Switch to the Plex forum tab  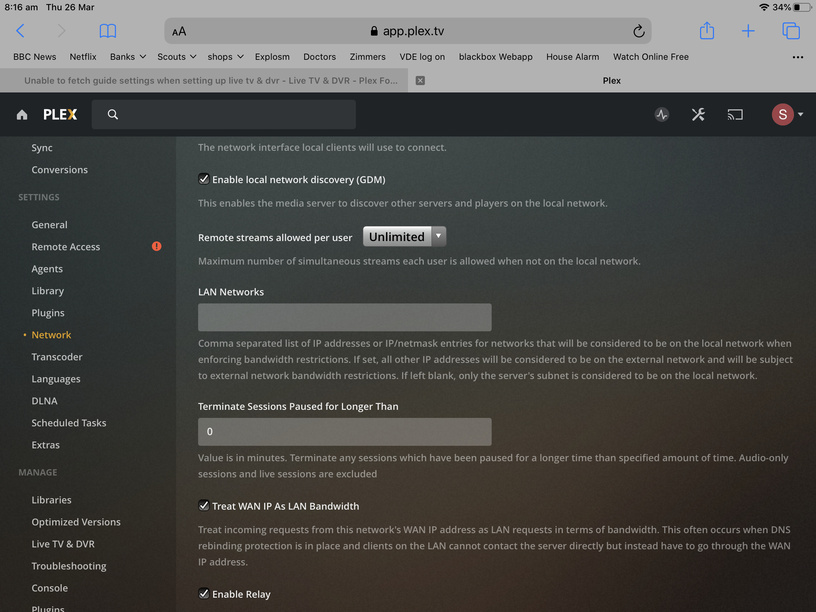pyautogui.click(x=211, y=81)
